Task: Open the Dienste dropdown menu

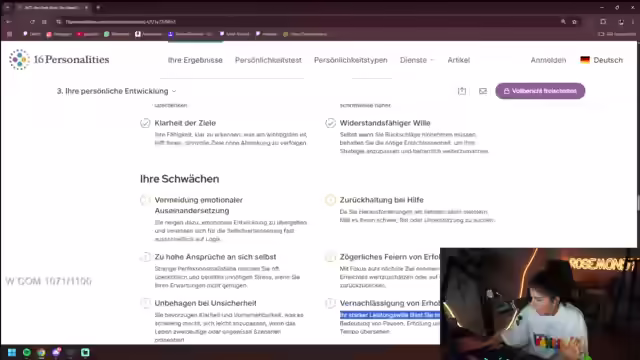Action: [417, 60]
